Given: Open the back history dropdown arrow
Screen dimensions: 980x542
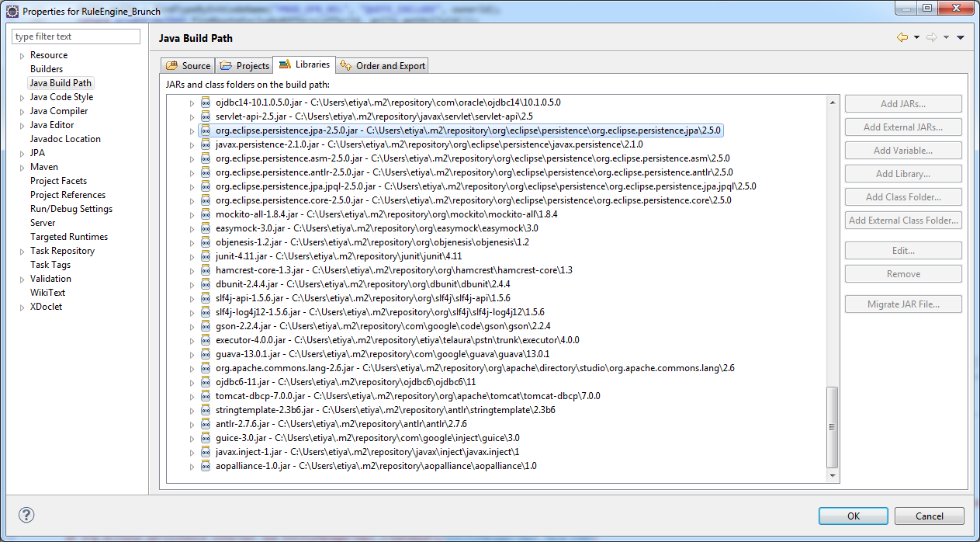Looking at the screenshot, I should point(916,37).
